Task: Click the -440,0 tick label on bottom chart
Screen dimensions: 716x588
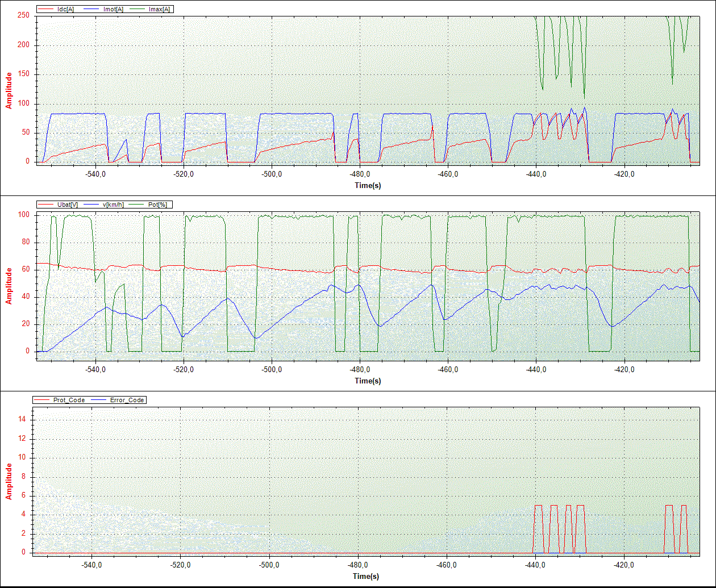Action: [x=536, y=565]
